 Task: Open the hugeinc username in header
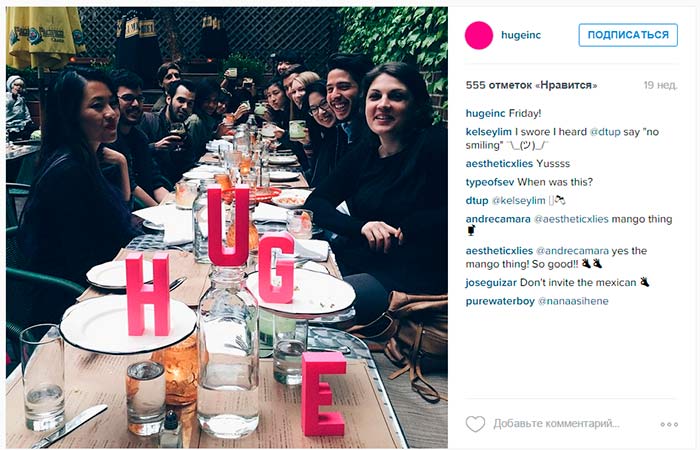coord(521,35)
